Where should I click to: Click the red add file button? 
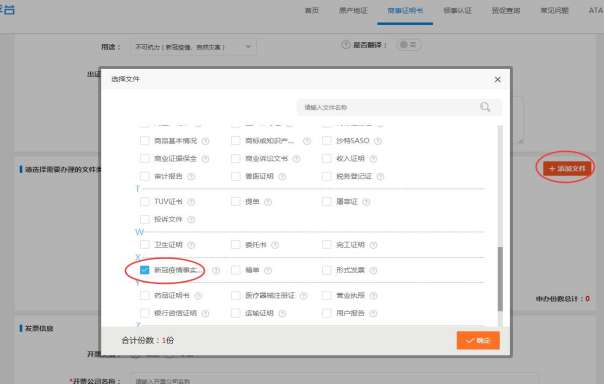coord(567,169)
